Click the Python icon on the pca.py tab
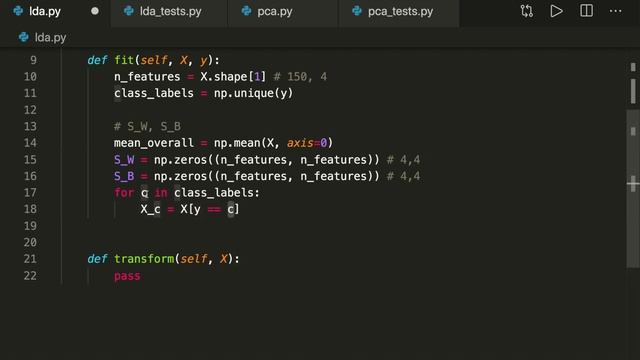The image size is (640, 360). [x=246, y=11]
